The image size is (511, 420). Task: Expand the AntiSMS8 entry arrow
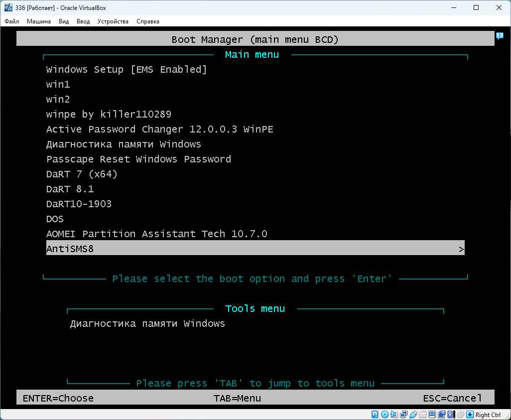point(461,249)
